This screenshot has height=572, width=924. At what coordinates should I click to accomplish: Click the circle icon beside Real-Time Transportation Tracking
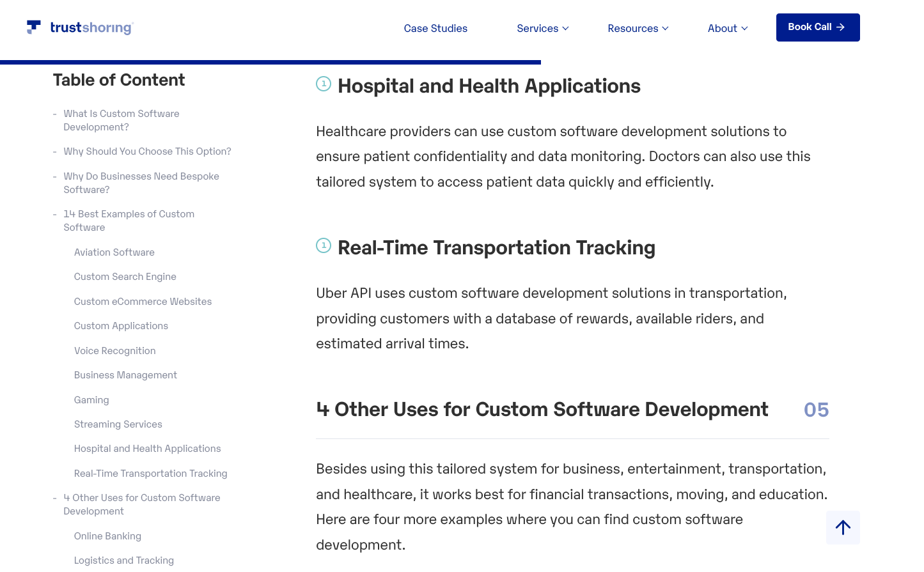coord(324,245)
